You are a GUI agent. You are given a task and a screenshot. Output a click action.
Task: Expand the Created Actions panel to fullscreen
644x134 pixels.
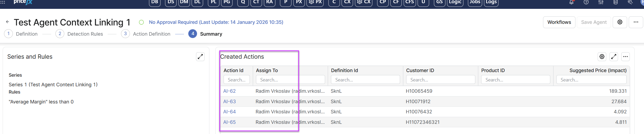pos(614,57)
